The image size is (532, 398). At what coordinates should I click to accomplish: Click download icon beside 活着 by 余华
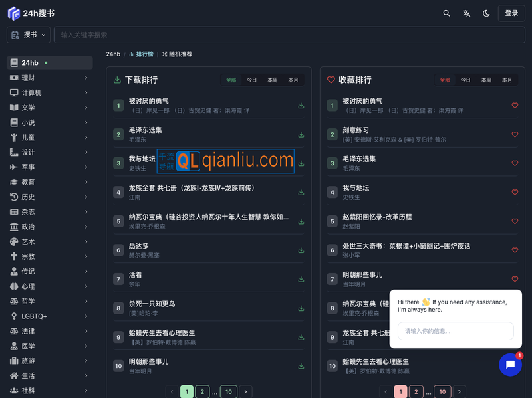click(301, 279)
